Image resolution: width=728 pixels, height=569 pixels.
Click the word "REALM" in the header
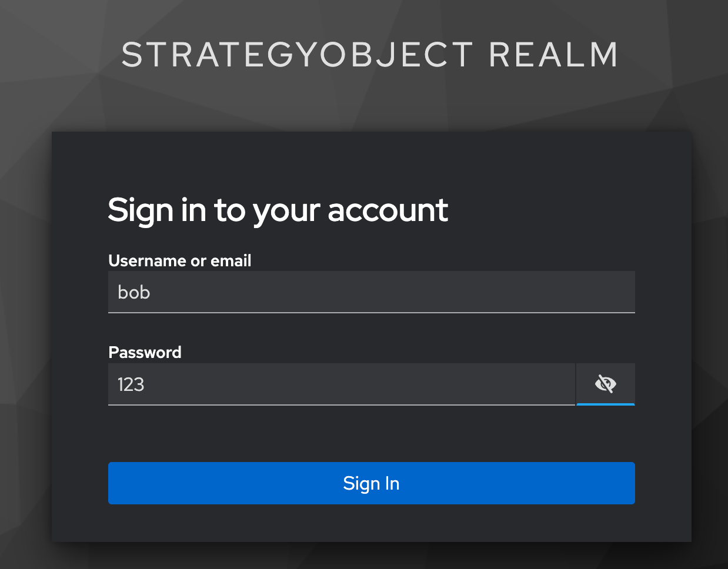[x=553, y=55]
